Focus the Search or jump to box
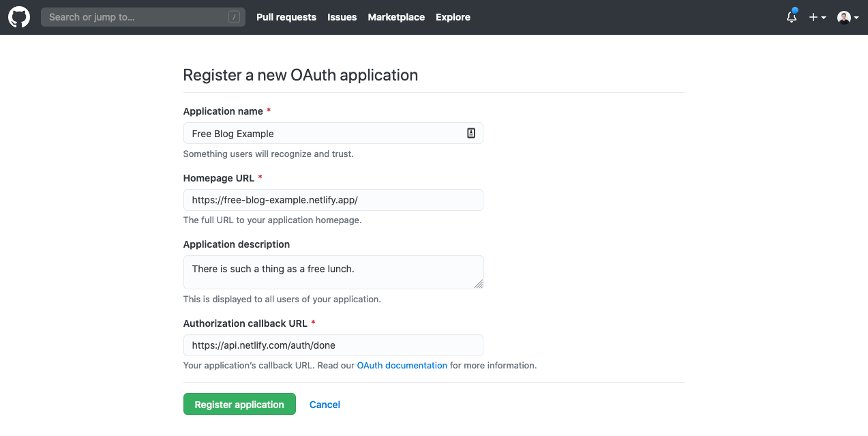 coord(143,17)
